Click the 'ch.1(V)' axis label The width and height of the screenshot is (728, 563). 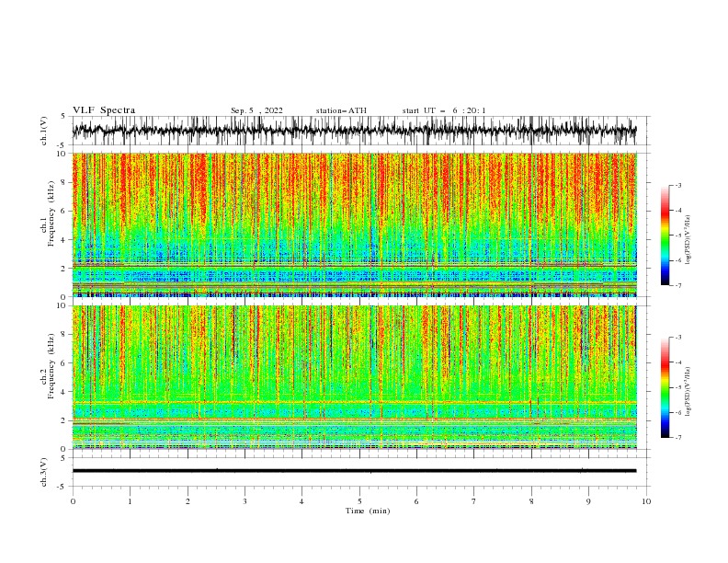[x=44, y=131]
